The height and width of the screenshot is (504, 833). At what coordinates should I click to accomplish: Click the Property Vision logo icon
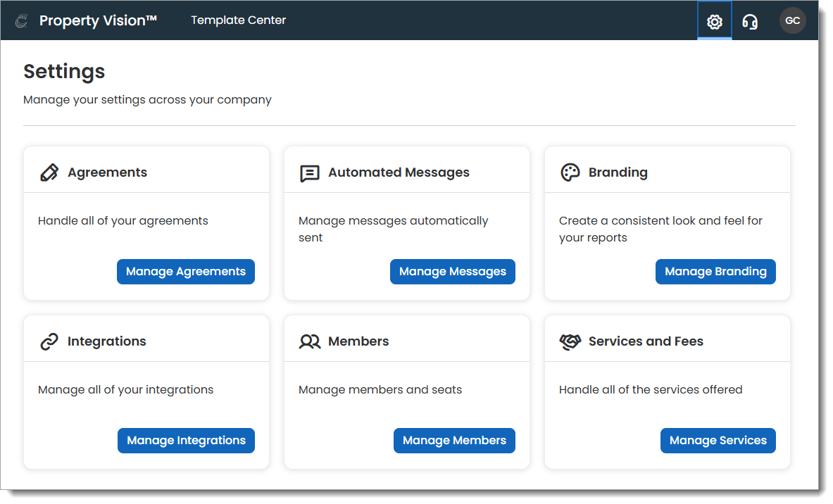click(21, 21)
